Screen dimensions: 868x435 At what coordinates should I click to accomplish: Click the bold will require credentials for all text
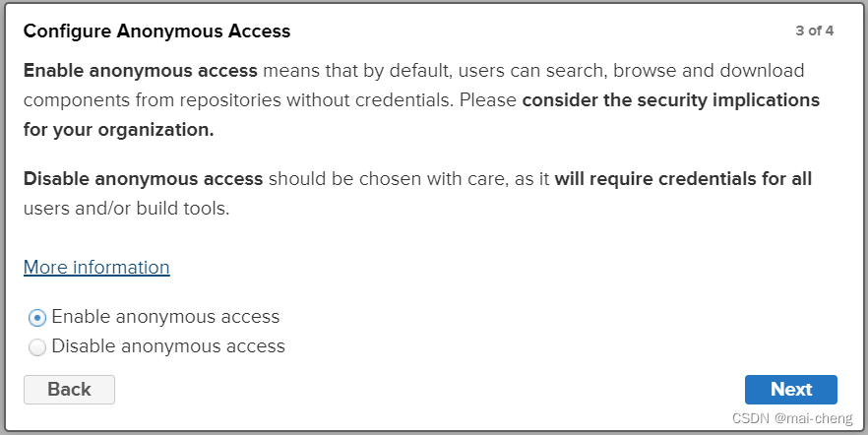(683, 179)
